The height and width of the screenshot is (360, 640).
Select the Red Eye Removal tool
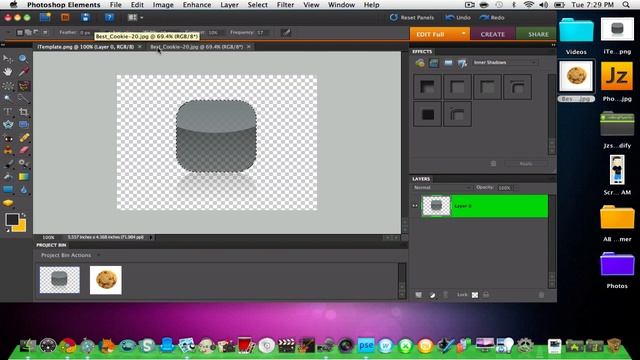point(8,138)
